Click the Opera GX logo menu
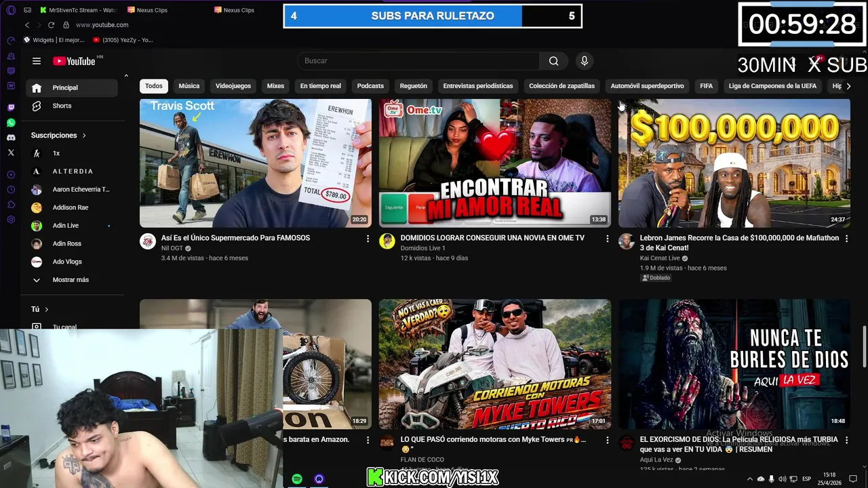This screenshot has height=488, width=868. 9,10
